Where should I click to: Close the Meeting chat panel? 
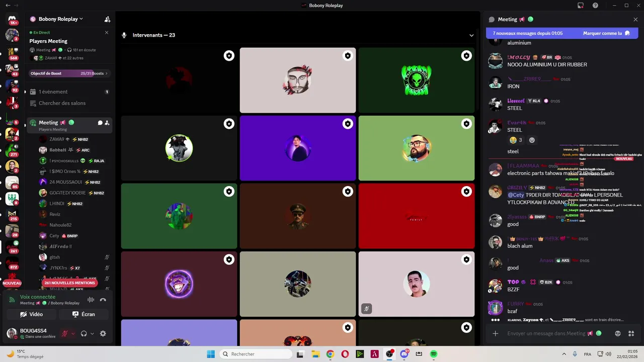635,19
